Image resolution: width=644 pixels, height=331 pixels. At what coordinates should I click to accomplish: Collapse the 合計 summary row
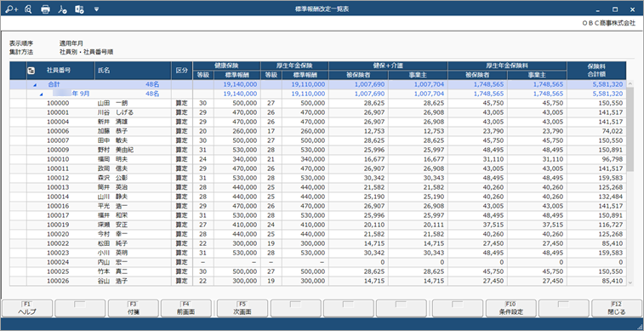point(34,84)
